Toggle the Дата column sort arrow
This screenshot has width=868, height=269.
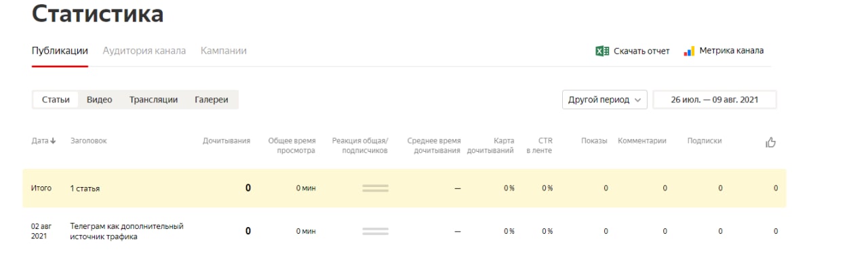tap(53, 141)
